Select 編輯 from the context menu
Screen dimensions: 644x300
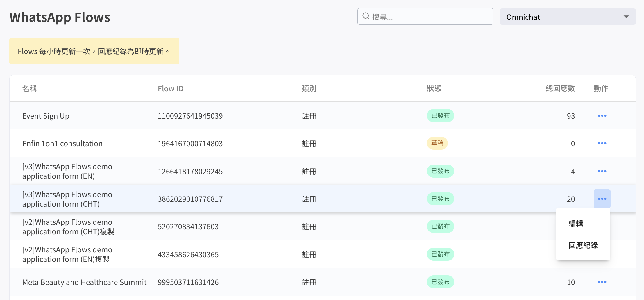tap(576, 223)
